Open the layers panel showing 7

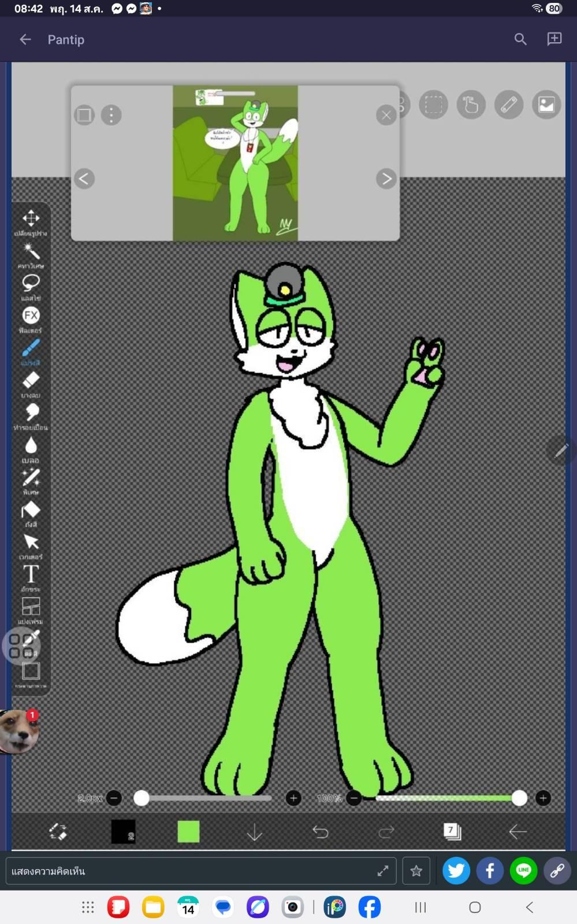(452, 832)
